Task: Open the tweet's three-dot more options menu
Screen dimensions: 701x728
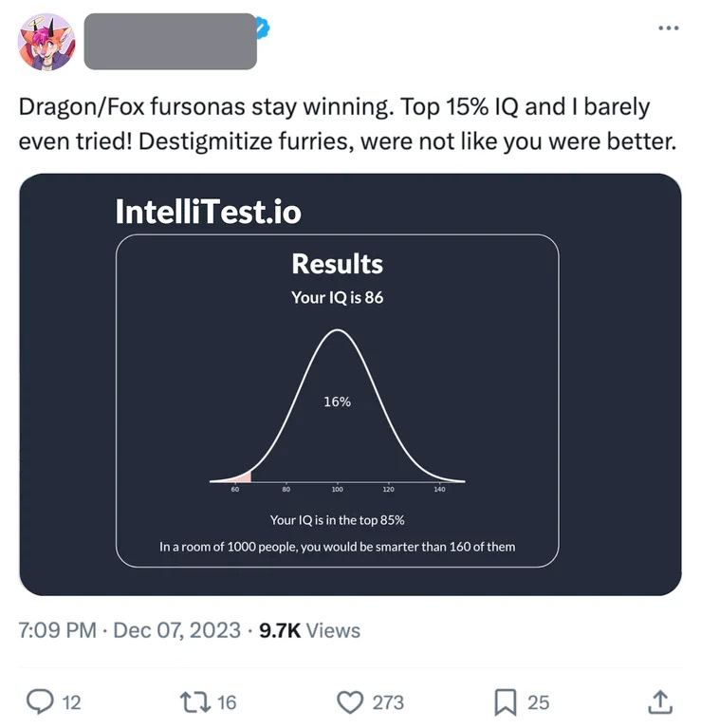Action: pos(669,28)
